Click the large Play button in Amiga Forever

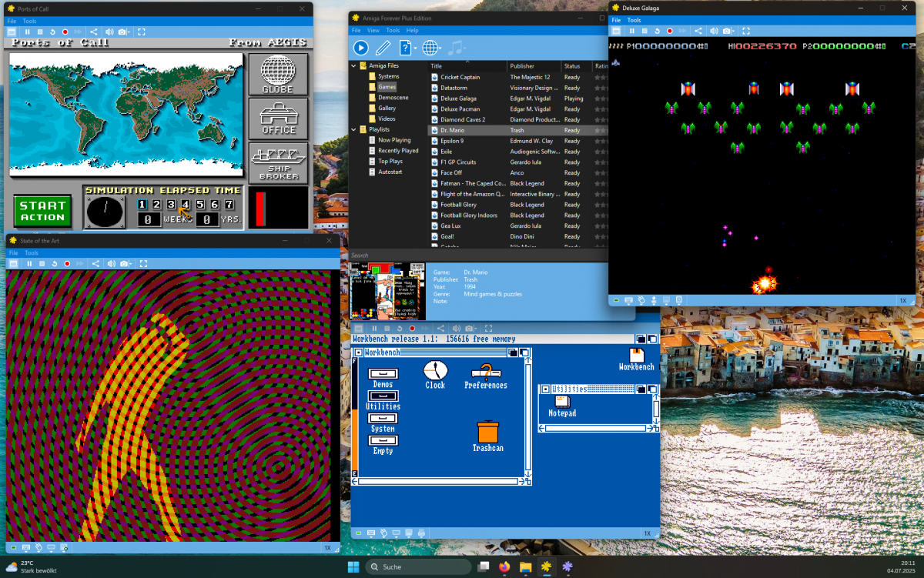(x=360, y=48)
